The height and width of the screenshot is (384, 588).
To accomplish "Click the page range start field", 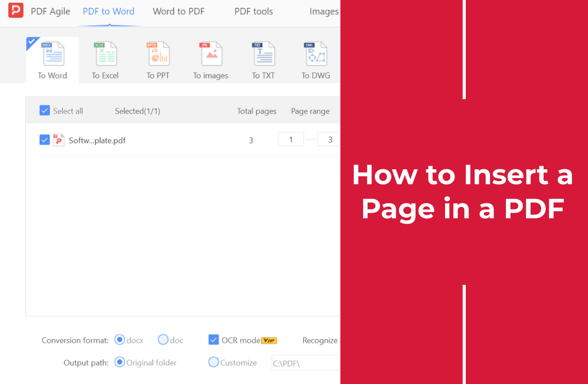I will (x=290, y=140).
